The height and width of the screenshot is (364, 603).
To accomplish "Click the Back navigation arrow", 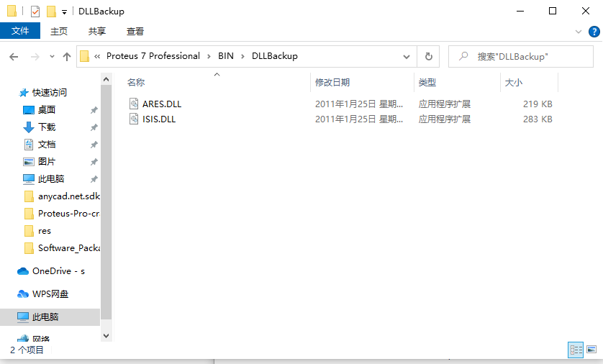I will tap(14, 56).
